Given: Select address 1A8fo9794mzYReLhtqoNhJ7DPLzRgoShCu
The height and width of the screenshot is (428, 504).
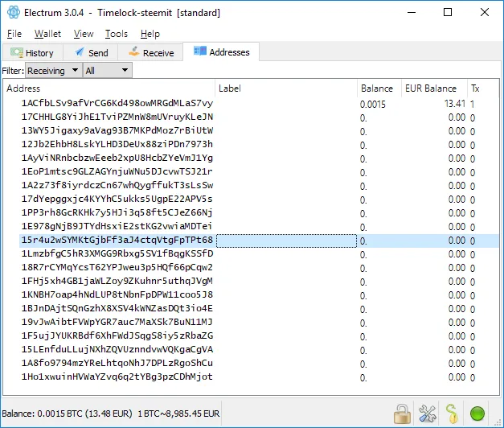Looking at the screenshot, I should click(x=117, y=363).
